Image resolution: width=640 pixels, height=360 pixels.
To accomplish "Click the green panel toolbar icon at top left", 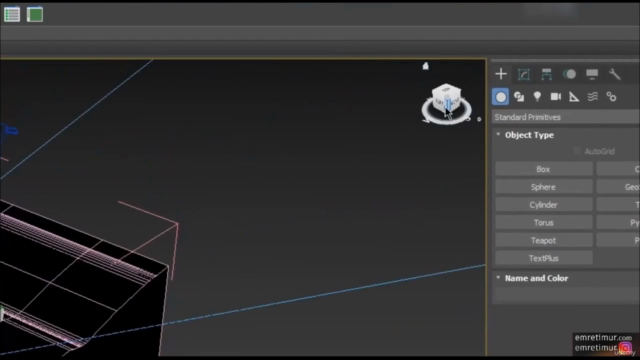I will point(35,14).
